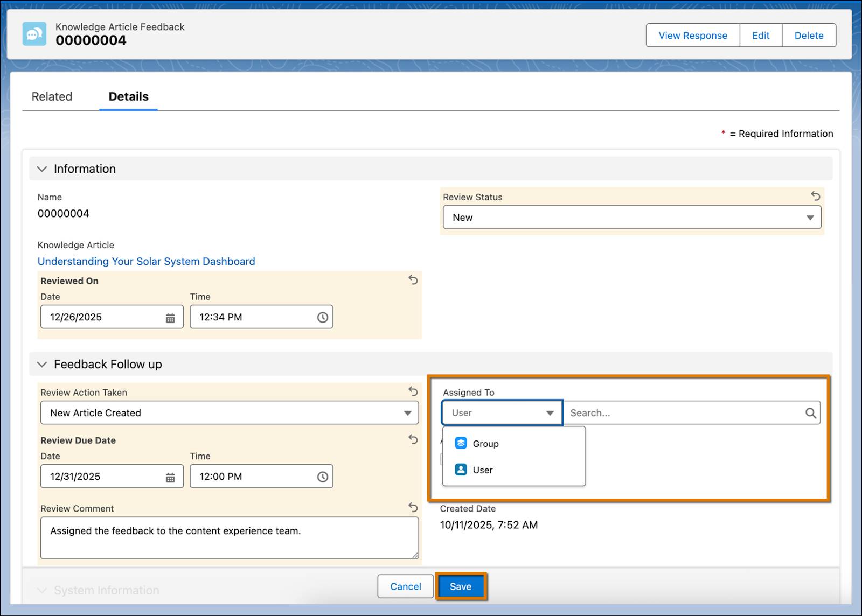The image size is (862, 616).
Task: Click the Review Due Date date field
Action: point(112,477)
